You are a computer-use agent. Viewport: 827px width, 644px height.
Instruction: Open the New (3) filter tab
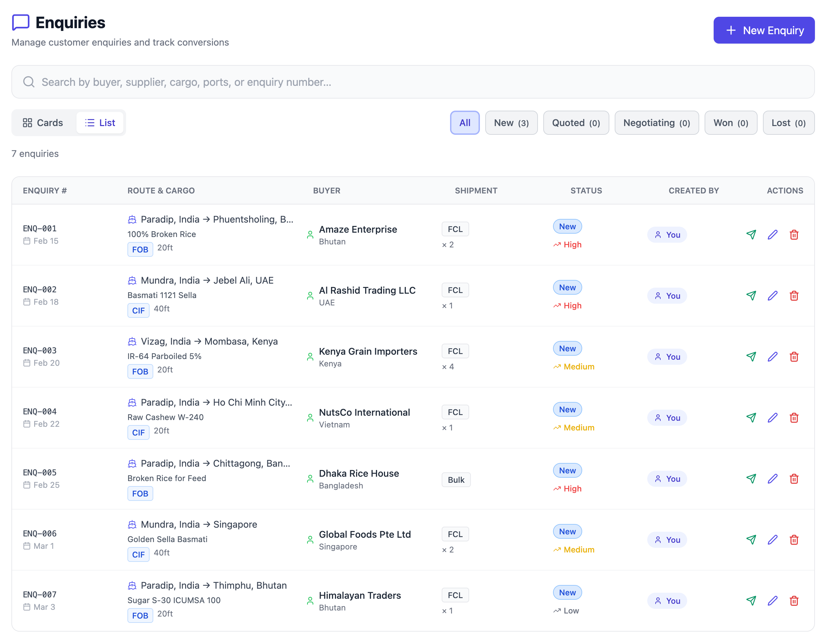[x=511, y=122]
